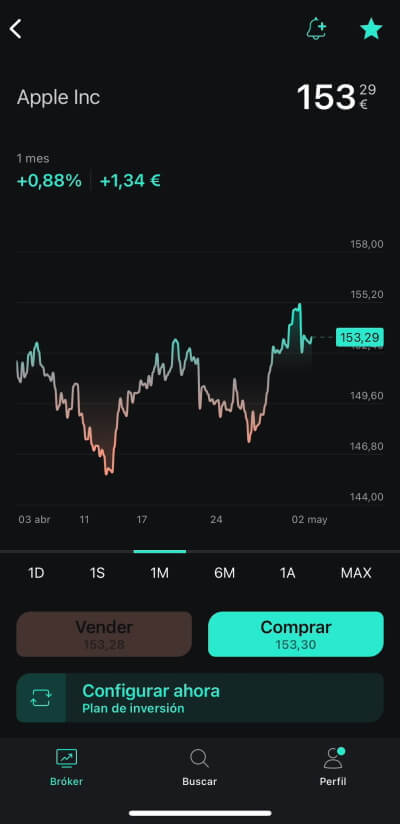
Task: Tap the recurring plan arrows icon
Action: (x=41, y=698)
